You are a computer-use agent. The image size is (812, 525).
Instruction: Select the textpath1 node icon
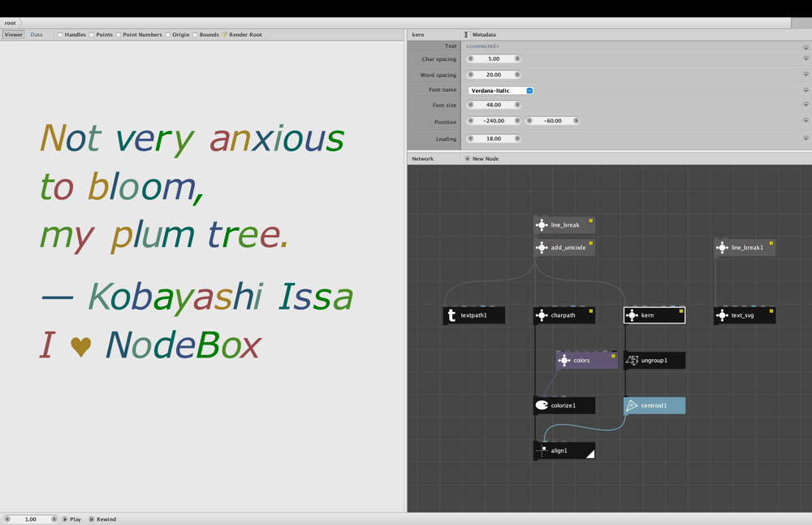pyautogui.click(x=451, y=315)
